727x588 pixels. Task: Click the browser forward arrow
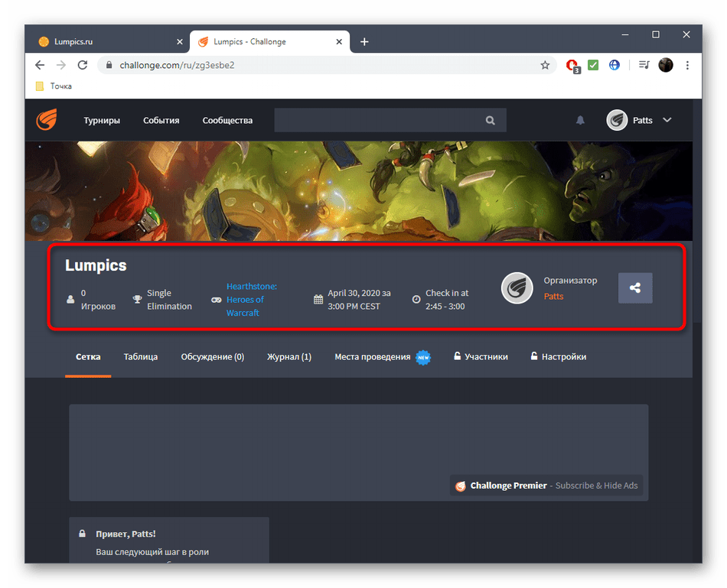click(x=61, y=65)
